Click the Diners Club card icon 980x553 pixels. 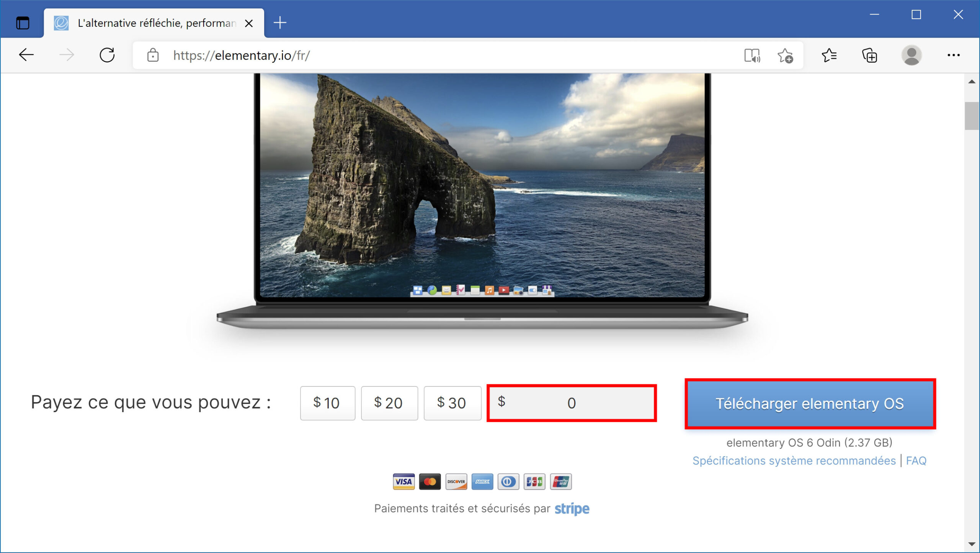click(508, 481)
